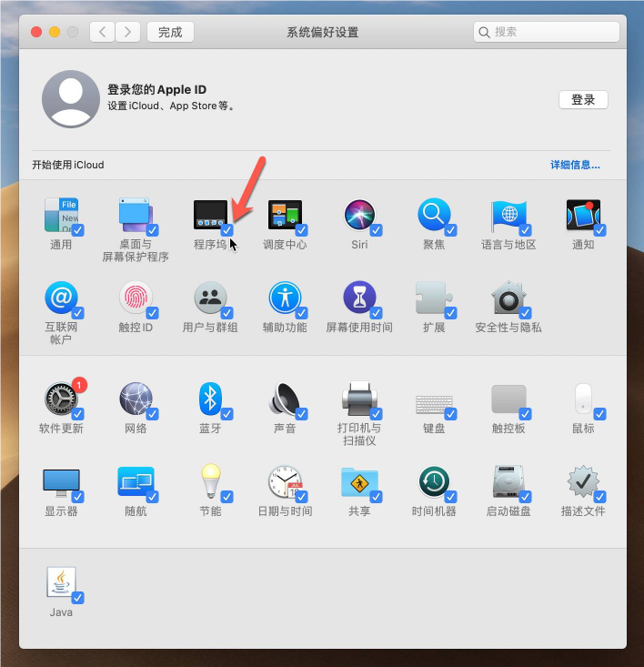This screenshot has width=644, height=667.
Task: Open the 显示器 display icon
Action: pyautogui.click(x=61, y=483)
